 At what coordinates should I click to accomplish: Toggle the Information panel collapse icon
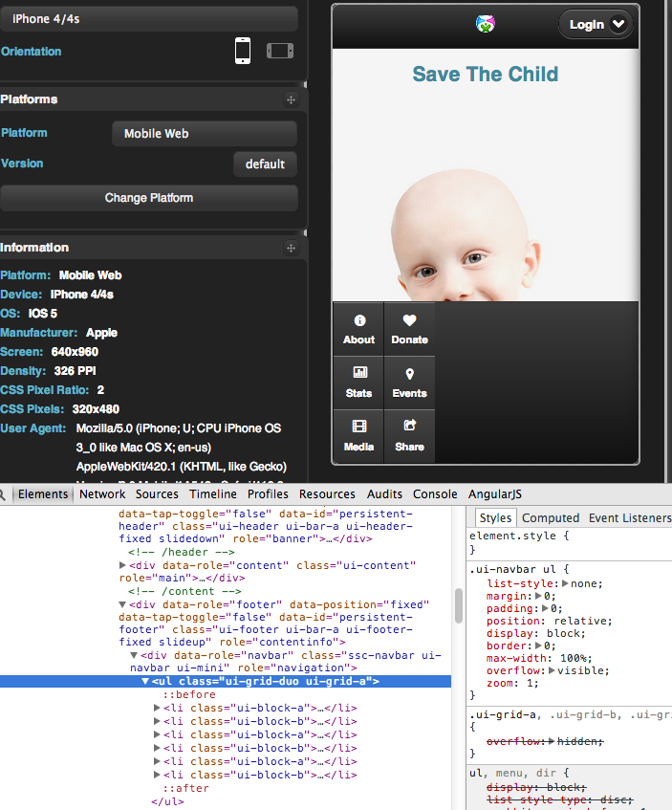[291, 248]
